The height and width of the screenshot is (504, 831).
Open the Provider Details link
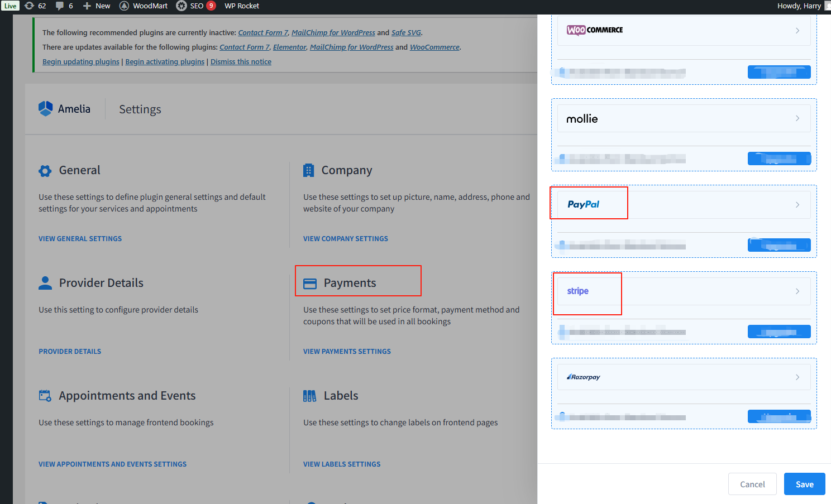pyautogui.click(x=70, y=352)
